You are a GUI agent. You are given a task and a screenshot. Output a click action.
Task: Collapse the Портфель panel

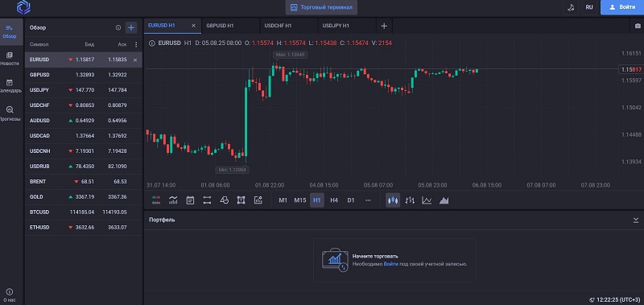click(x=636, y=221)
